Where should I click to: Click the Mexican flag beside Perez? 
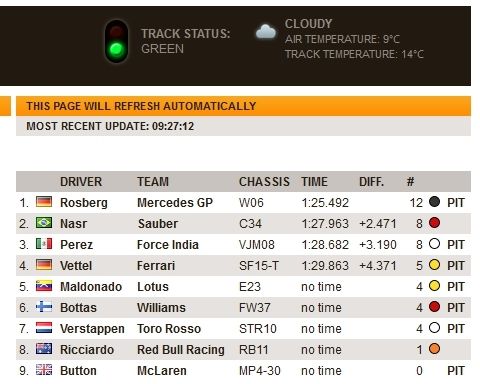tap(44, 244)
